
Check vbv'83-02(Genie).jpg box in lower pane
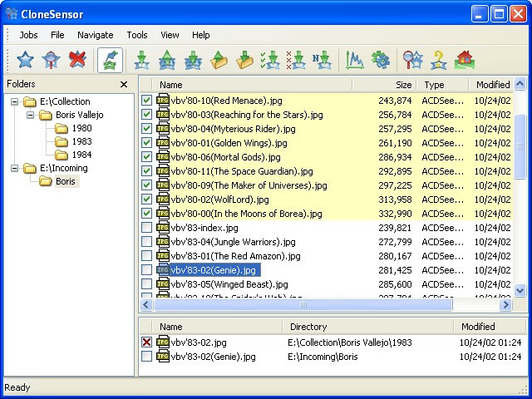[146, 357]
